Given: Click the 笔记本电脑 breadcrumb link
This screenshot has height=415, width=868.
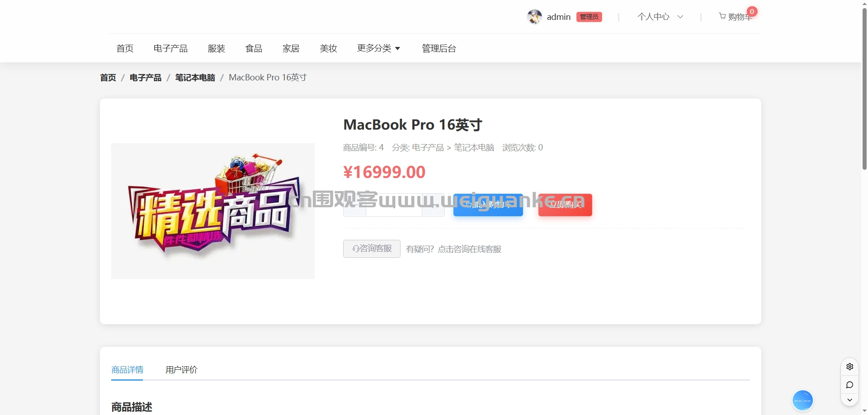Looking at the screenshot, I should (195, 78).
